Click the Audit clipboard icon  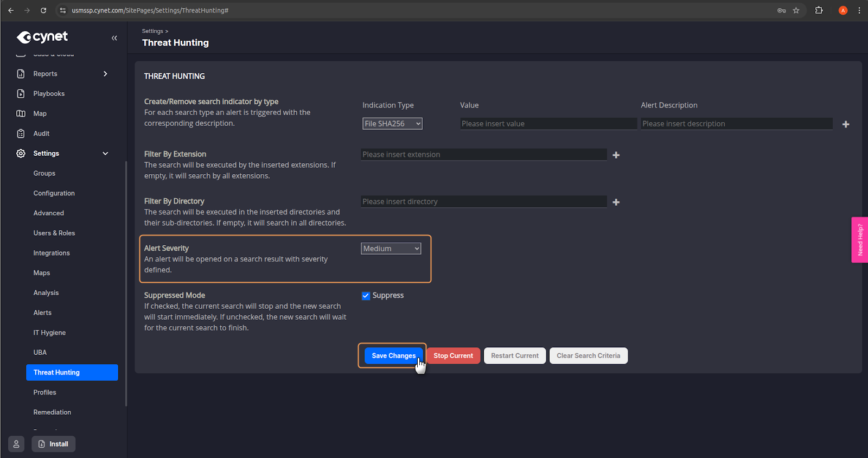point(21,133)
